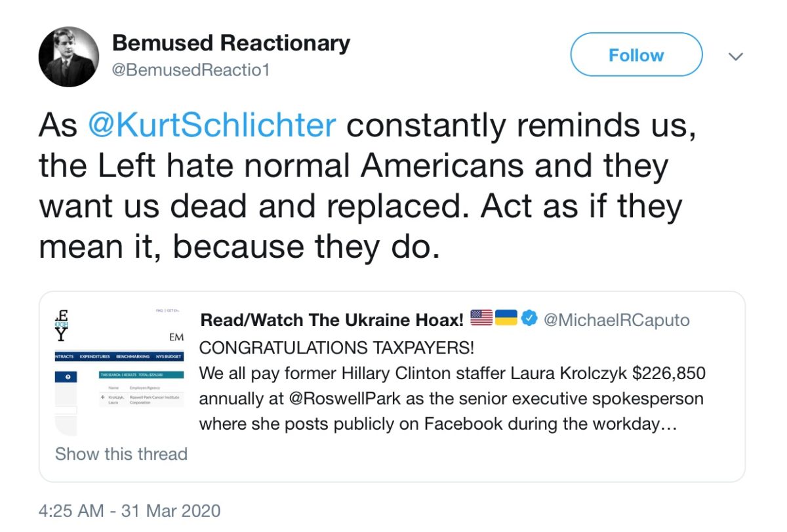Click "Show this thread"
This screenshot has height=532, width=787.
(121, 454)
